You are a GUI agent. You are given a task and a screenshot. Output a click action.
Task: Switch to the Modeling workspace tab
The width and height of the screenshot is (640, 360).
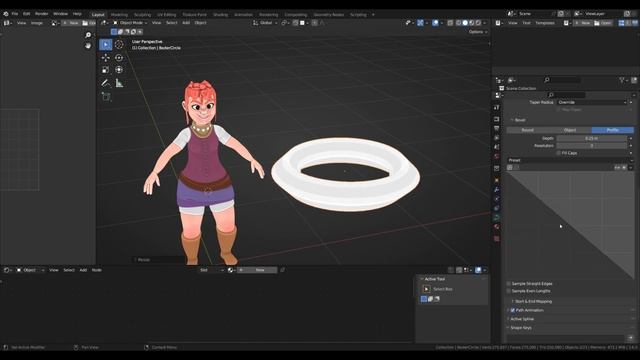point(119,15)
